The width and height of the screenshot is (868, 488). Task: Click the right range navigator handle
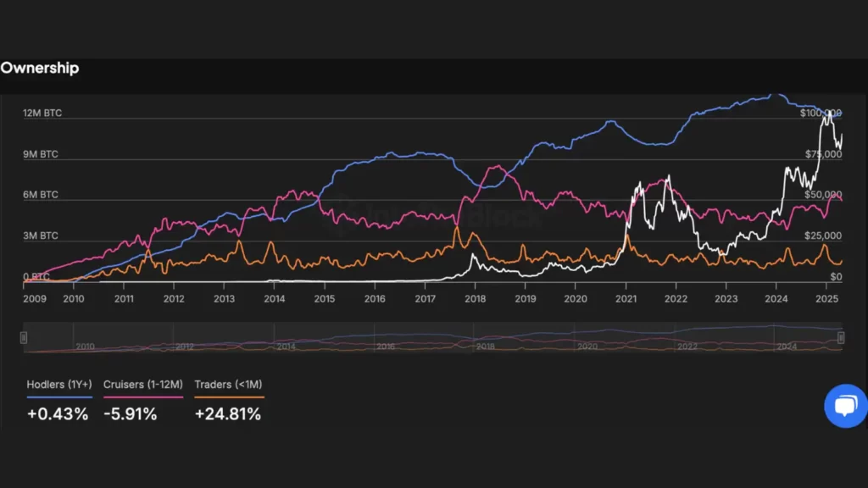[x=841, y=338]
